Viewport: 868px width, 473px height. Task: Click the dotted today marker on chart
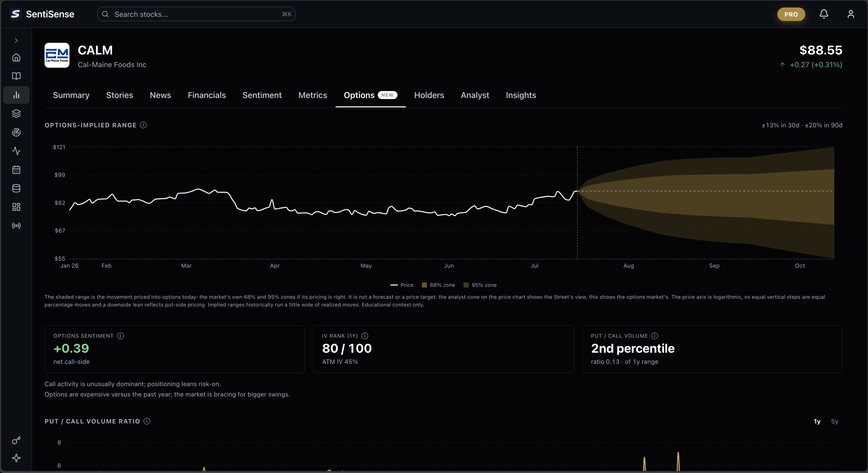577,203
